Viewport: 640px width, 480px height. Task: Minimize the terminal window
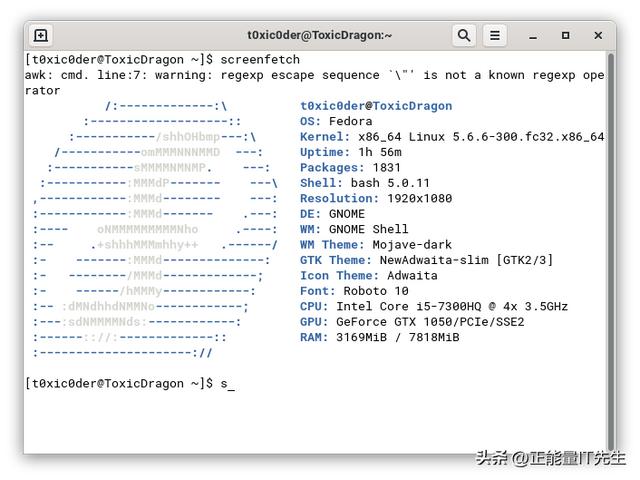(533, 36)
